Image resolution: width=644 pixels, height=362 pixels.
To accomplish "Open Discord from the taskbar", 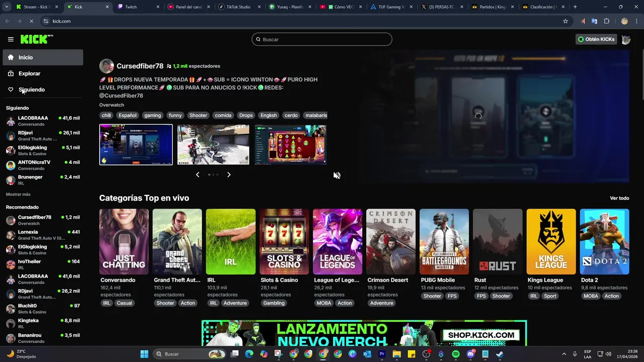I will pyautogui.click(x=471, y=354).
